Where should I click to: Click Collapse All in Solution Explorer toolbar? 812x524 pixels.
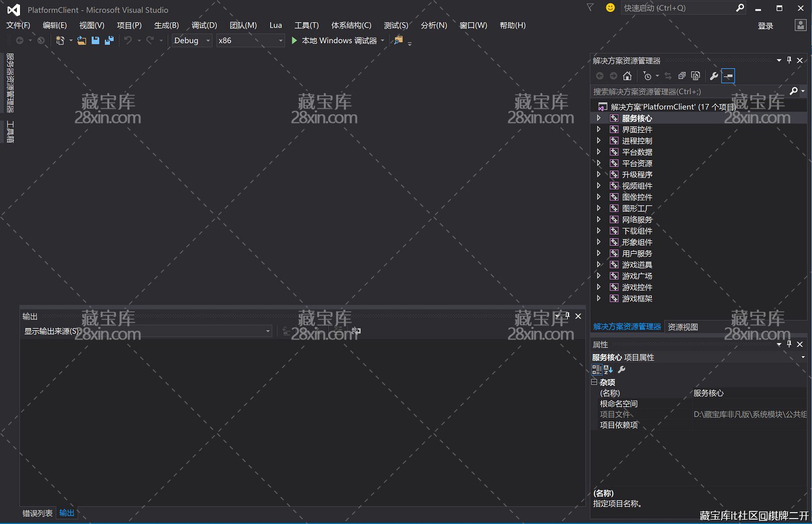[x=682, y=76]
